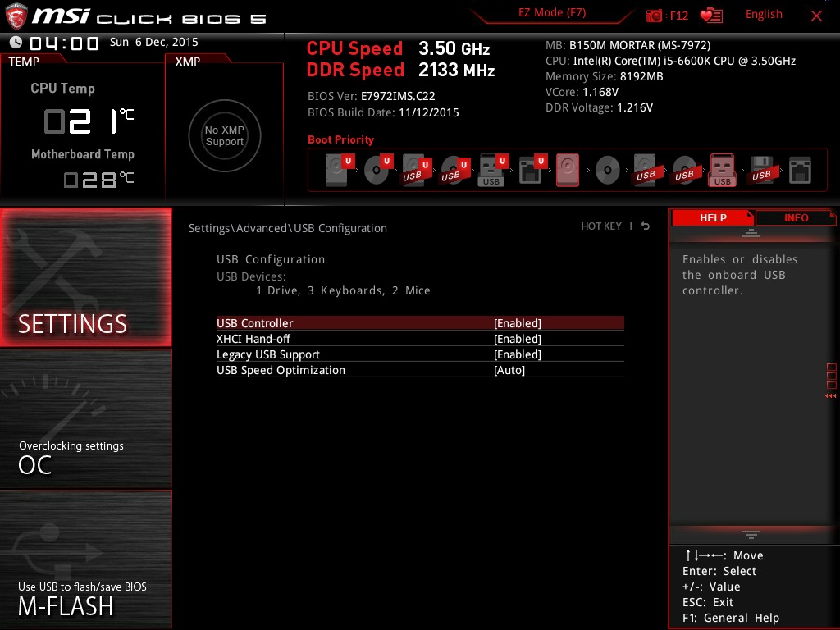Click the non-UEFI CD drive without USB label
This screenshot has height=630, width=840.
click(607, 171)
